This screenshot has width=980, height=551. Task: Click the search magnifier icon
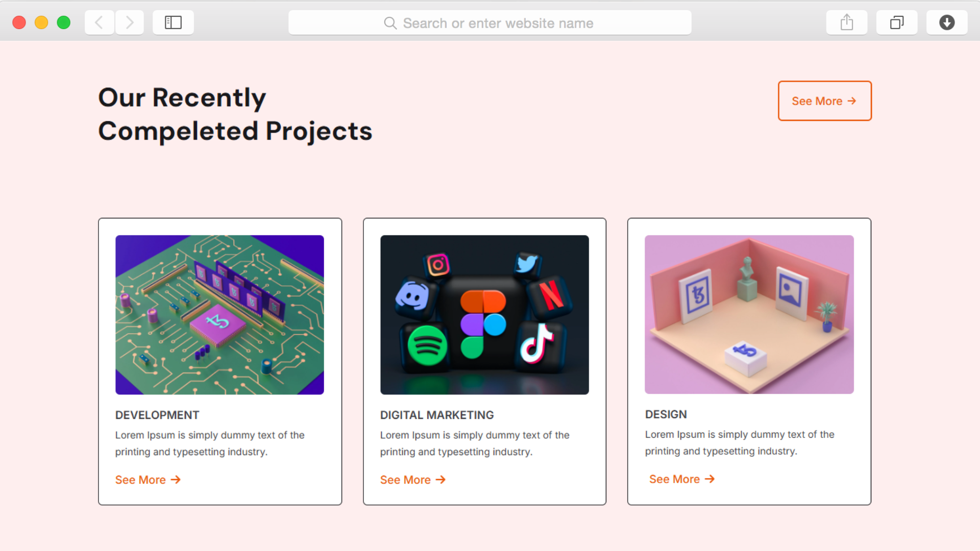click(390, 23)
